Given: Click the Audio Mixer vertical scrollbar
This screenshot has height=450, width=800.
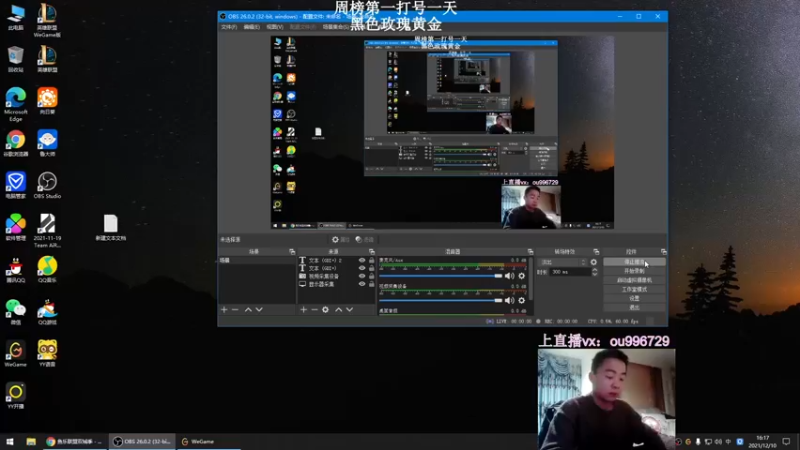Looking at the screenshot, I should 530,278.
